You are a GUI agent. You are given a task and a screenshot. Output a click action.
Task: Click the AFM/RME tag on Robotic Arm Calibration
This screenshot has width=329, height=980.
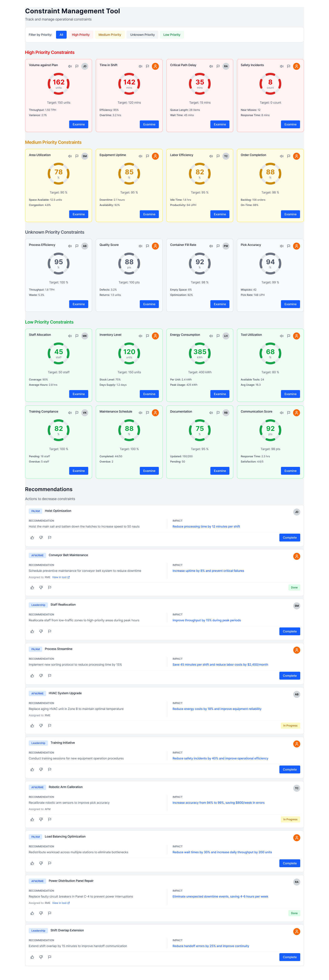(37, 787)
